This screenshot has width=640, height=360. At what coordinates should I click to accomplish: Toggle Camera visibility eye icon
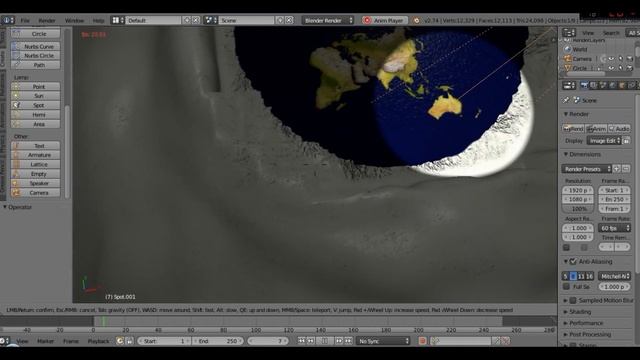[611, 59]
